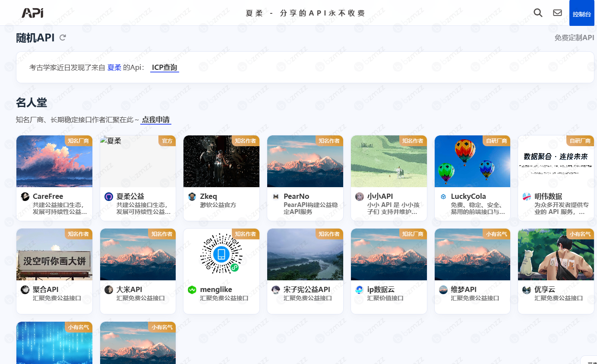Open the menglike QR code thumbnail
This screenshot has width=597, height=364.
click(221, 254)
